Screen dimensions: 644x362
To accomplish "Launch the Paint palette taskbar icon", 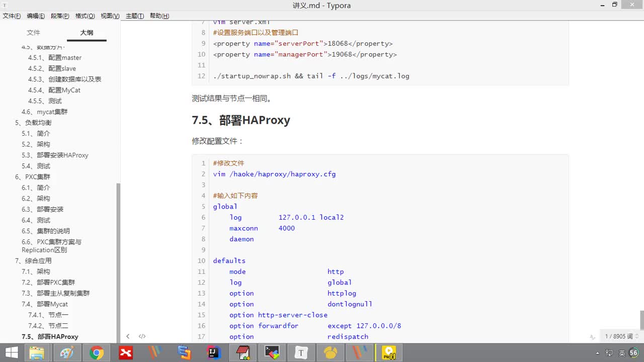I will pos(66,353).
